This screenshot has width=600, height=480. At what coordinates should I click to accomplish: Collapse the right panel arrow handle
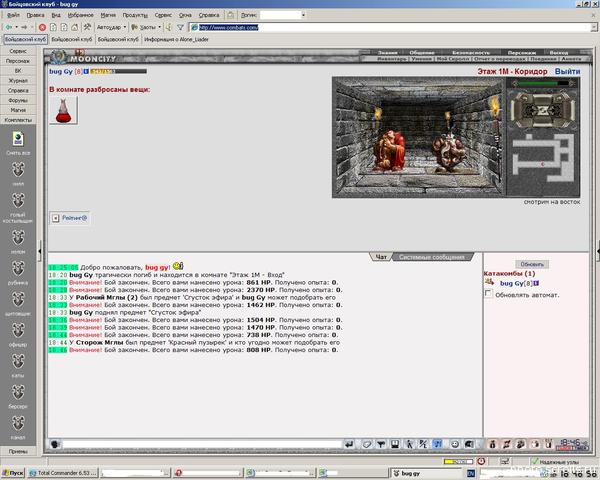(x=598, y=251)
